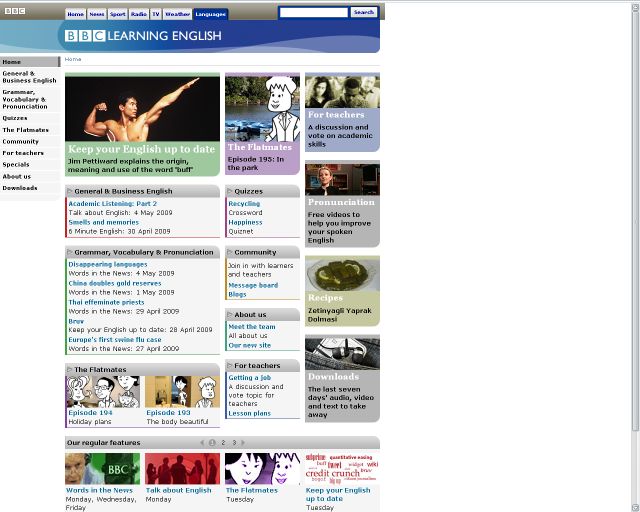
Task: Open Community in the sidebar
Action: [x=30, y=142]
